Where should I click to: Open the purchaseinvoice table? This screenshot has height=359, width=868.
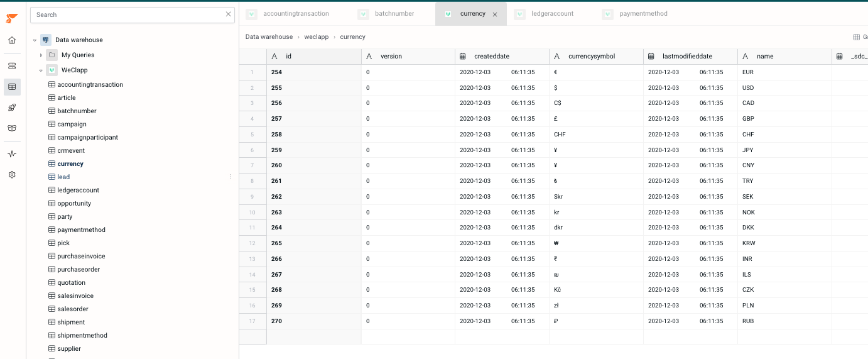coord(81,256)
